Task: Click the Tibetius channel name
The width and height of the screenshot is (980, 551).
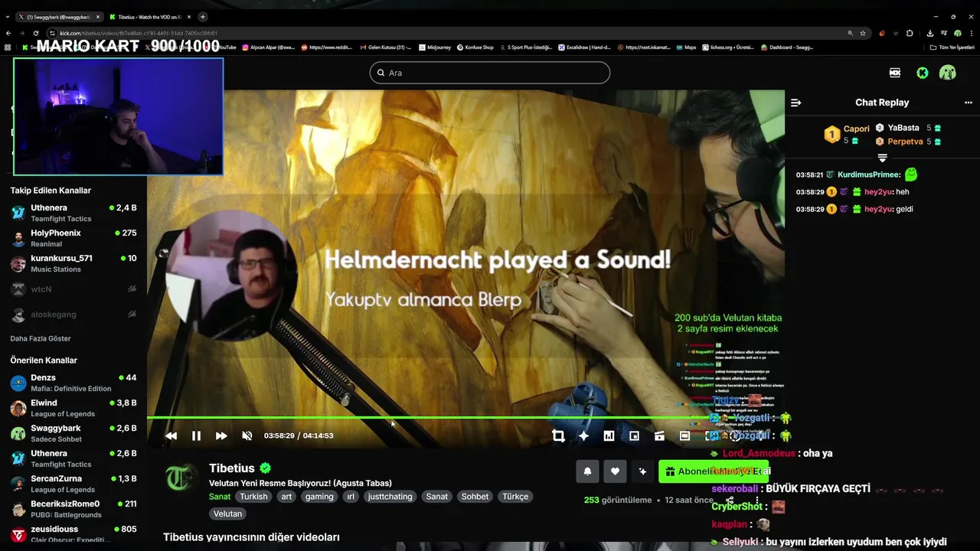Action: (x=232, y=468)
